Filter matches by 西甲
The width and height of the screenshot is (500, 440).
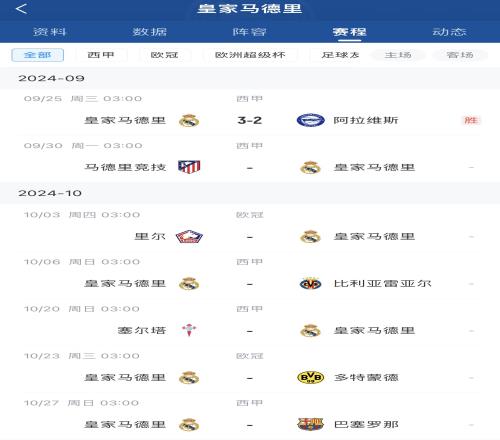tap(101, 55)
